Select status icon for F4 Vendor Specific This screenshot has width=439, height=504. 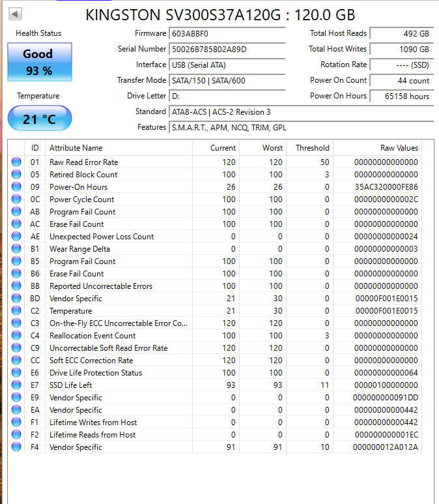click(x=16, y=447)
